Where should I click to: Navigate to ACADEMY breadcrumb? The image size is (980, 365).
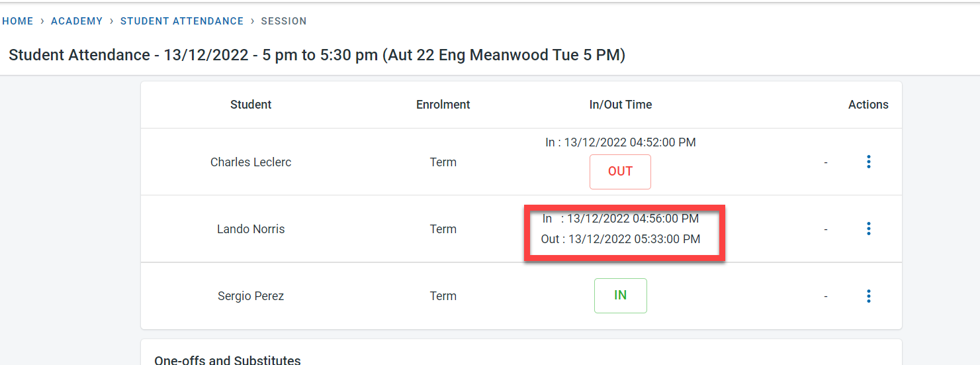click(77, 21)
